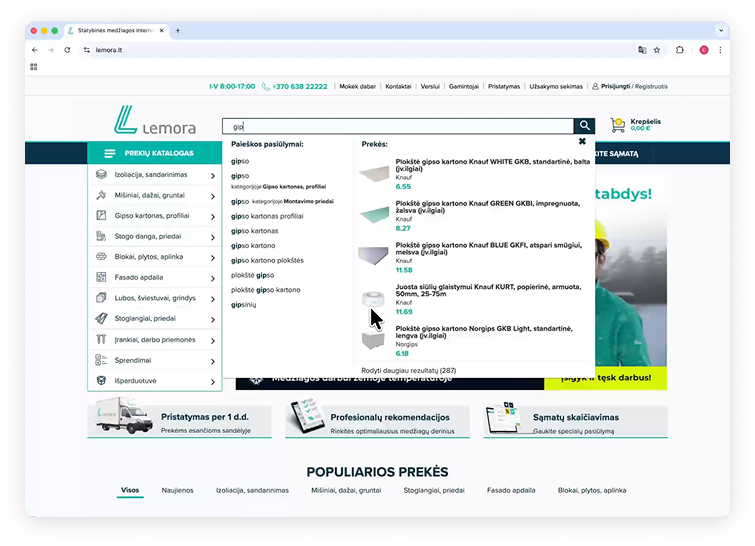Expand Išparduotuvė submenu arrow
The image size is (755, 546).
213,382
